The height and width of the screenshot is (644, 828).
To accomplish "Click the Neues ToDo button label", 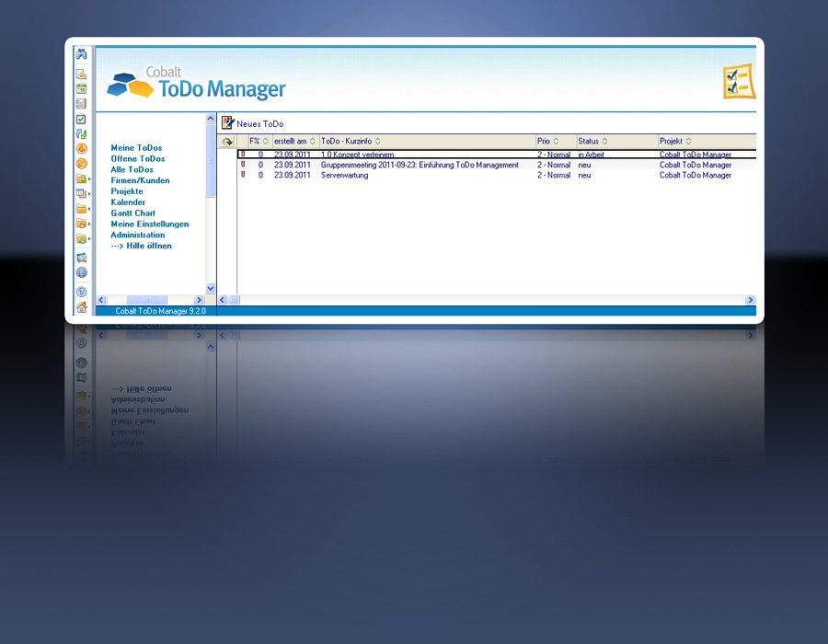I will [x=259, y=124].
